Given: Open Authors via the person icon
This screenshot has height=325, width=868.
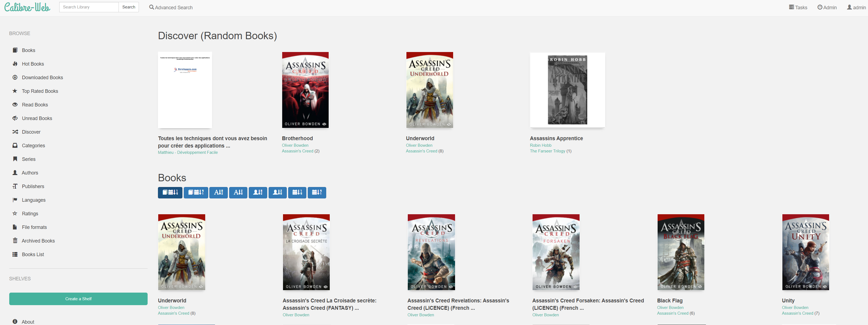Looking at the screenshot, I should [x=15, y=173].
